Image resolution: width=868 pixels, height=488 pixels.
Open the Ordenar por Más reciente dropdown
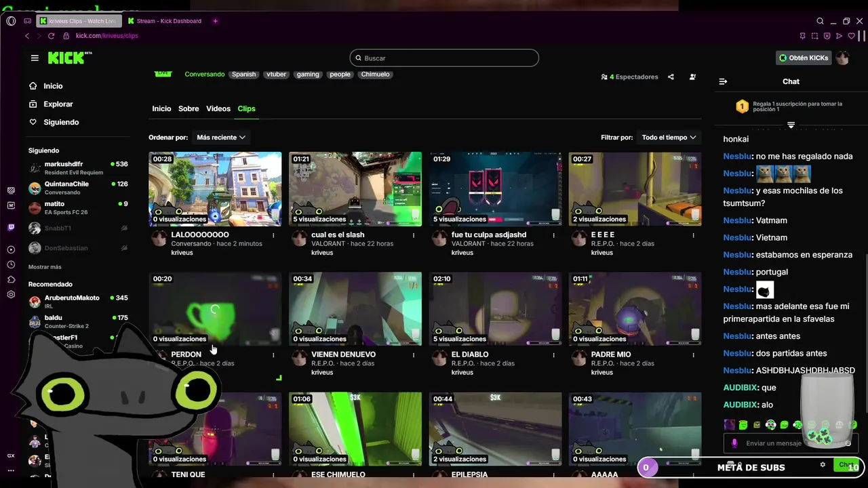221,138
